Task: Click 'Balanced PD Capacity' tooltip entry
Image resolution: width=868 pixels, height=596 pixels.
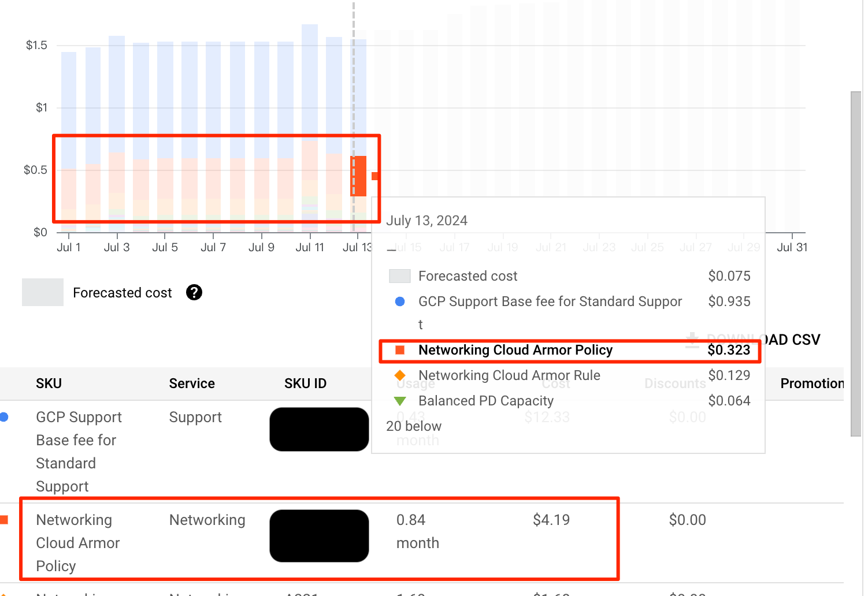Action: (486, 401)
